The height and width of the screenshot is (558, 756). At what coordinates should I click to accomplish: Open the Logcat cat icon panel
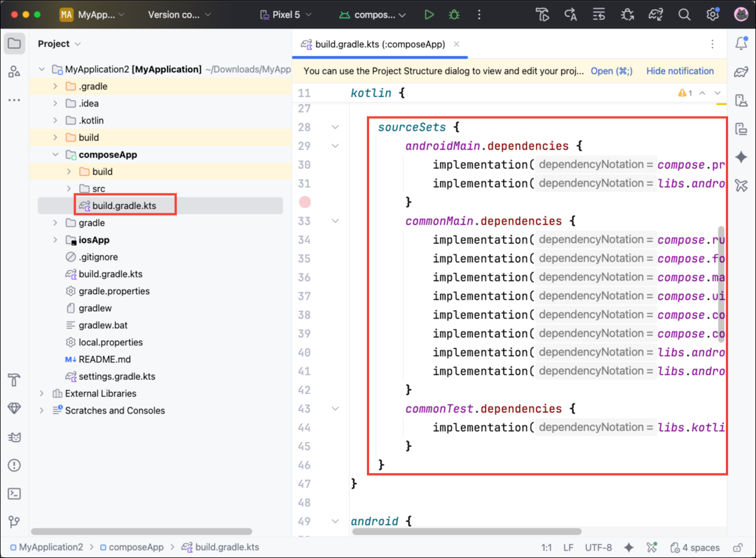pyautogui.click(x=14, y=437)
